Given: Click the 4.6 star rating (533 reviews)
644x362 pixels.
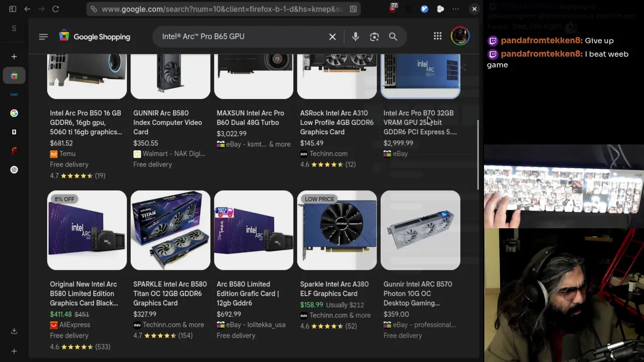Looking at the screenshot, I should click(80, 347).
